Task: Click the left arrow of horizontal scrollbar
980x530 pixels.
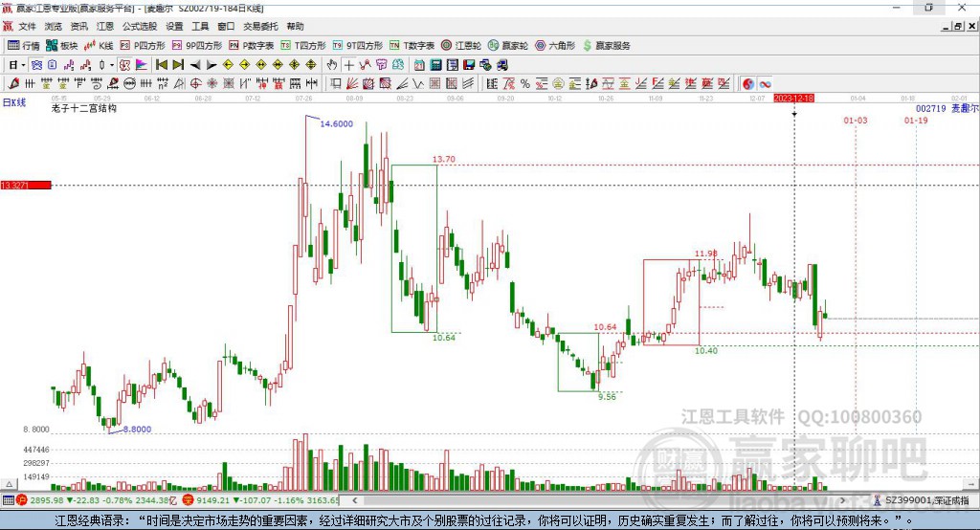Action: pos(355,500)
